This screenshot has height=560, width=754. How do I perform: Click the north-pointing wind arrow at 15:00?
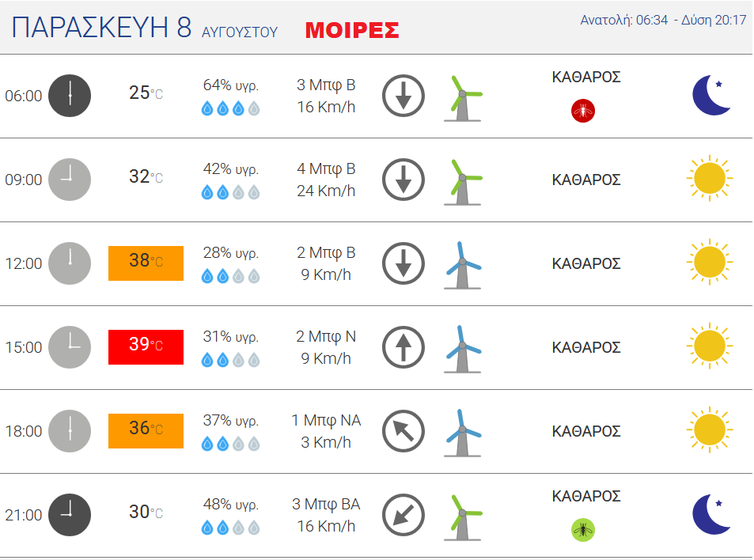(404, 347)
